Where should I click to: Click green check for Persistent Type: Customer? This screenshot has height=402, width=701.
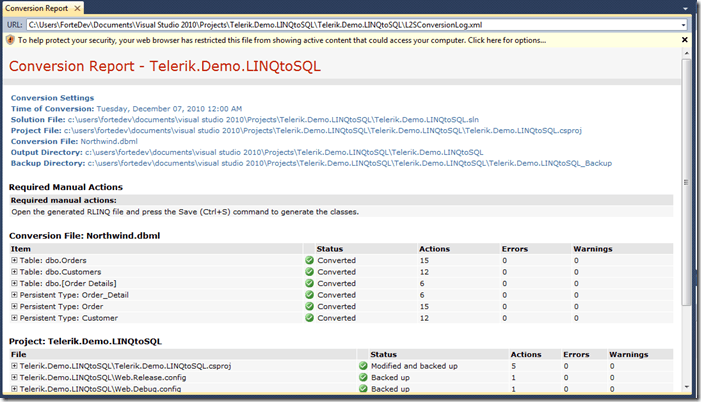click(309, 318)
